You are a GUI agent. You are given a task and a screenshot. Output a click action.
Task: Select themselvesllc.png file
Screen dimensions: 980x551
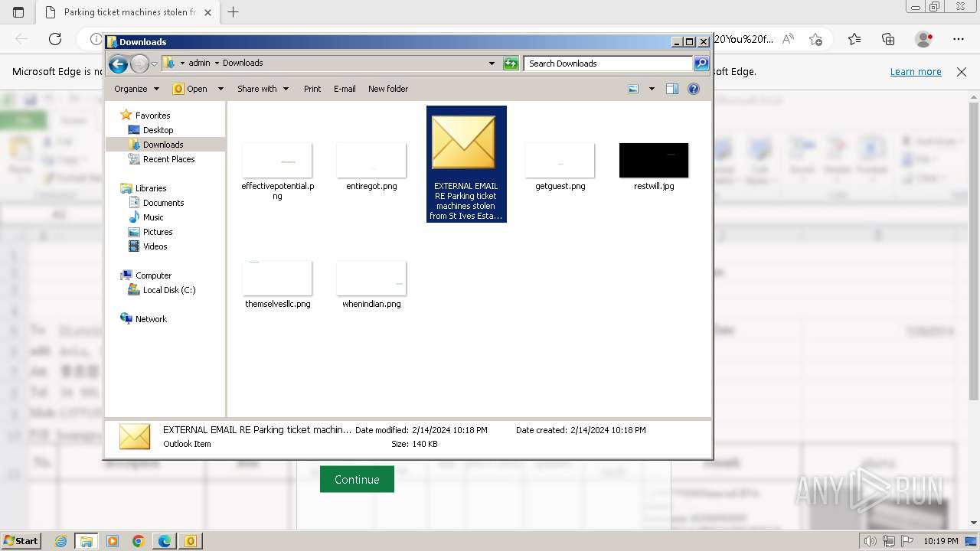click(x=277, y=285)
